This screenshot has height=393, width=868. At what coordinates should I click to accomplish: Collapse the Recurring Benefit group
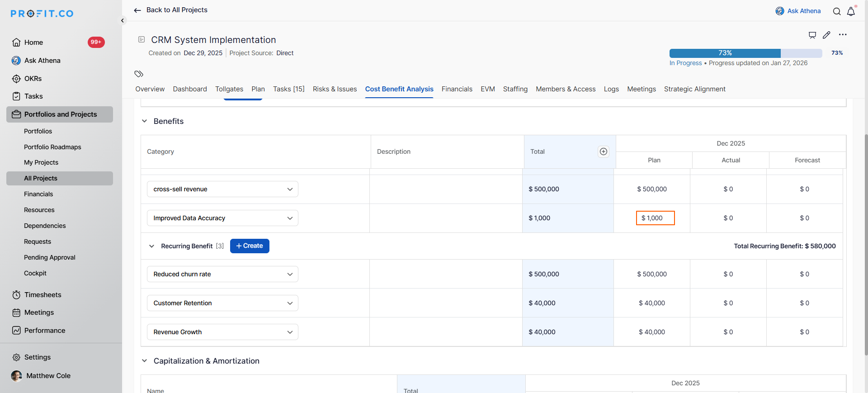pyautogui.click(x=151, y=246)
